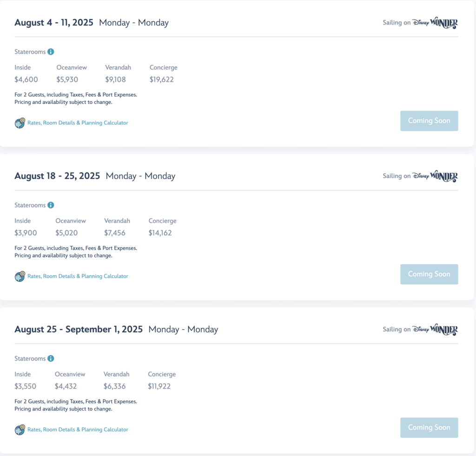Click Disney Wonder logo on August 4-11 card
This screenshot has width=476, height=456.
click(435, 23)
